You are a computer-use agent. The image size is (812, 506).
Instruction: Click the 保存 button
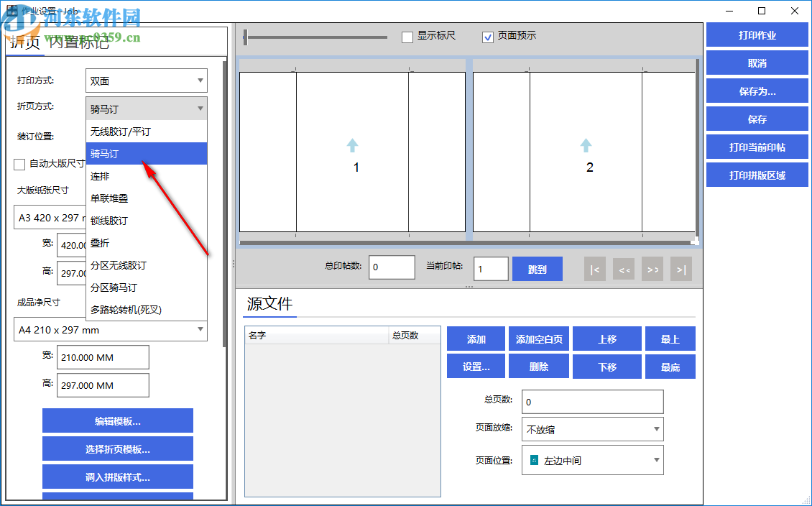[757, 119]
